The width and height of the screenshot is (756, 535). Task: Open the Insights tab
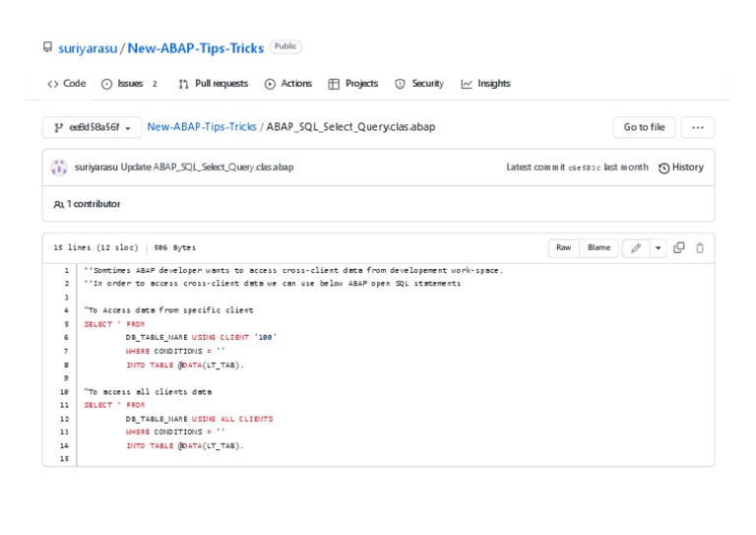coord(485,84)
